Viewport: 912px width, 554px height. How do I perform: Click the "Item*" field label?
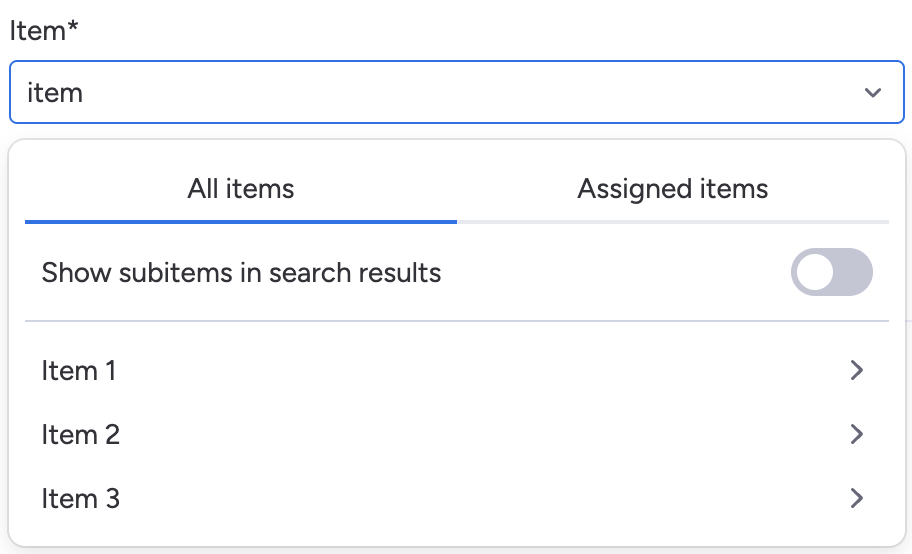click(x=37, y=30)
